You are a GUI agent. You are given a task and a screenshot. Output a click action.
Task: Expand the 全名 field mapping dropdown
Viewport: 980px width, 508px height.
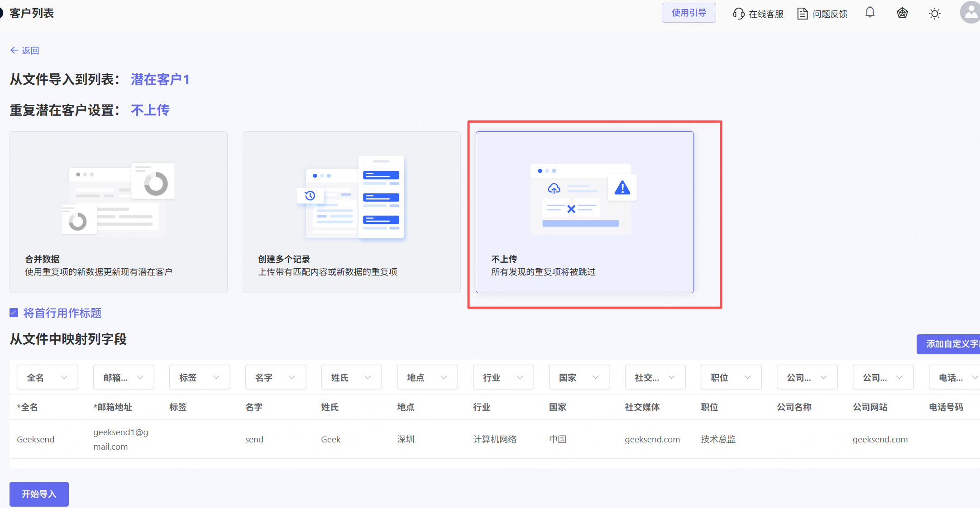[48, 377]
